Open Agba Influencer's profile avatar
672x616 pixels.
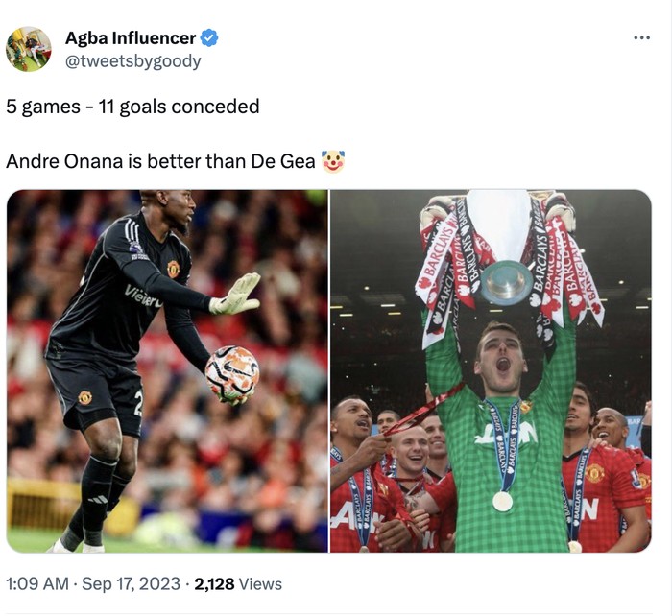(x=28, y=49)
